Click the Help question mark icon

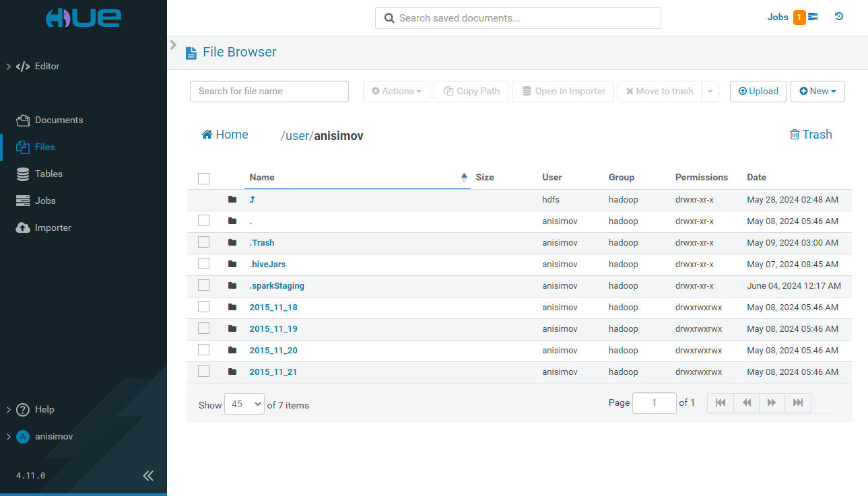click(x=23, y=409)
